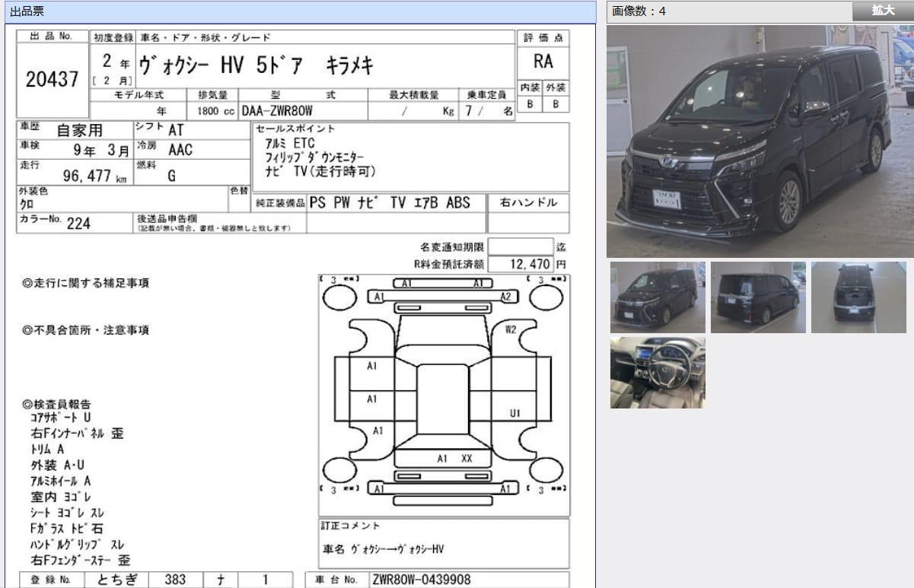Click the correction text 車名 ヴォクシー→ヴォクシーHV
914x588 pixels.
tap(384, 549)
